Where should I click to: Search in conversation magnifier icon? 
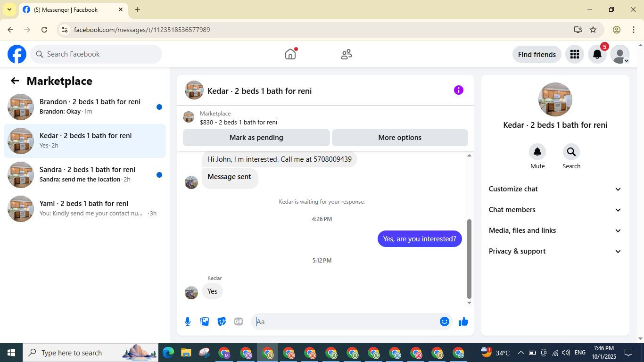(x=571, y=152)
